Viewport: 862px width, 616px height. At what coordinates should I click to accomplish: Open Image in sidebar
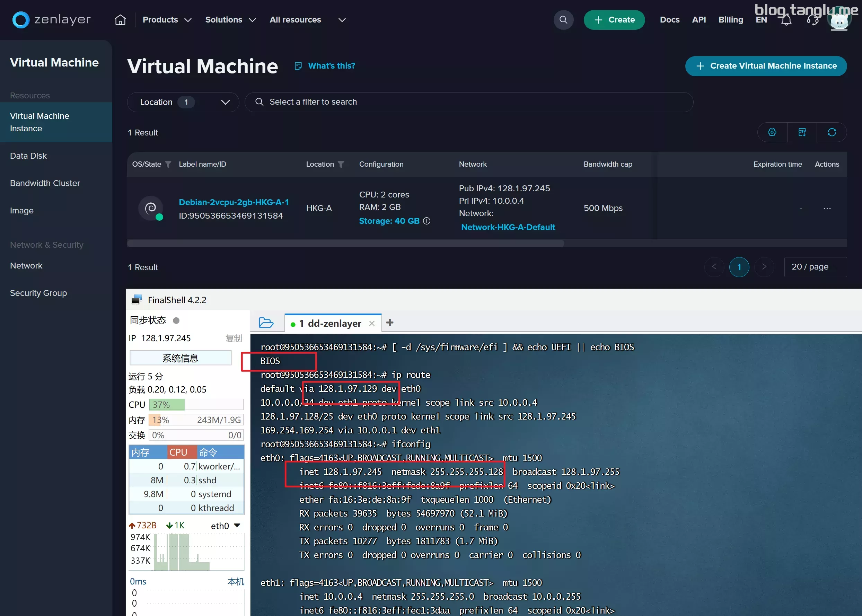pyautogui.click(x=21, y=211)
